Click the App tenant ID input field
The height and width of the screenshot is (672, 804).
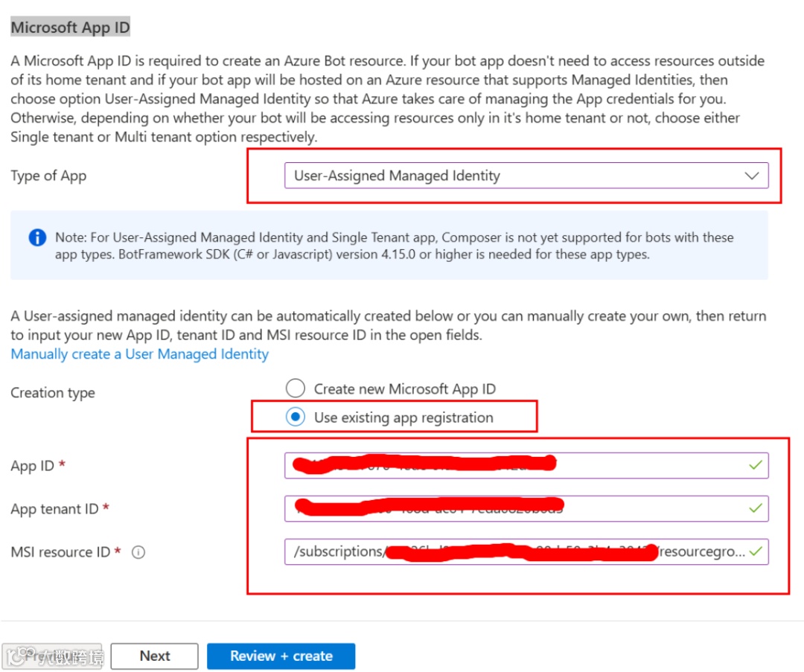pyautogui.click(x=526, y=508)
